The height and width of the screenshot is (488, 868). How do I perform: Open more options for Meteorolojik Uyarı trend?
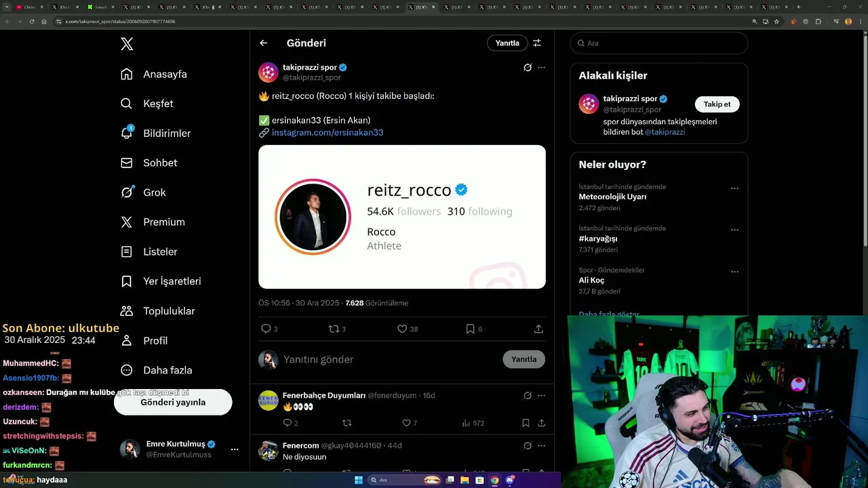click(x=734, y=188)
